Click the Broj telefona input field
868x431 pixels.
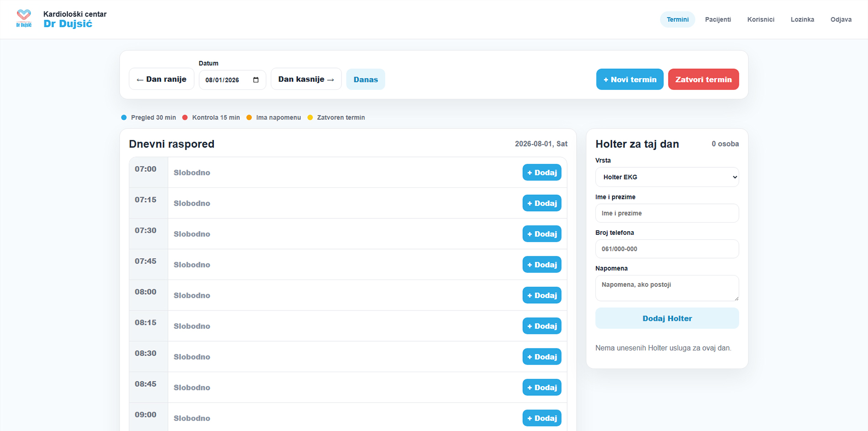(x=667, y=249)
